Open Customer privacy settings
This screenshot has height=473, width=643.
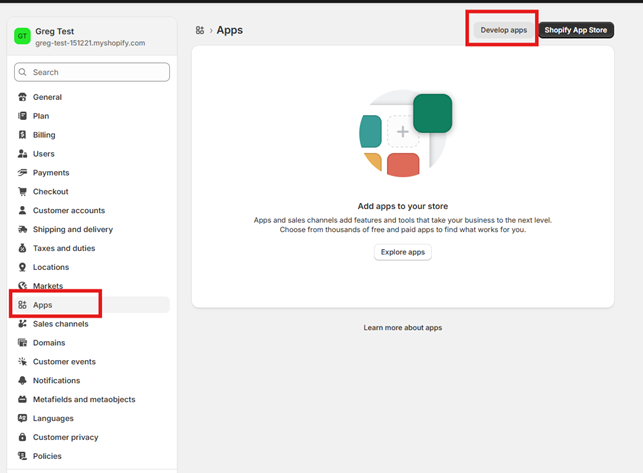(x=92, y=437)
